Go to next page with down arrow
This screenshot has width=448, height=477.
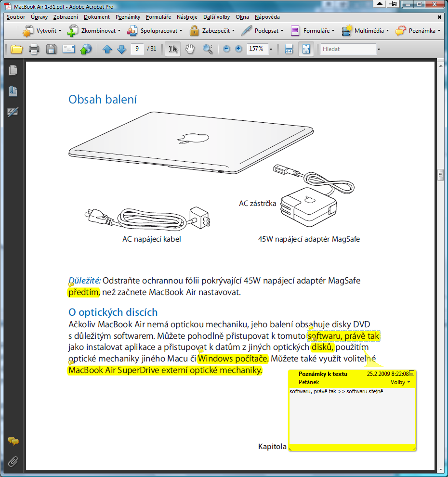tap(121, 49)
